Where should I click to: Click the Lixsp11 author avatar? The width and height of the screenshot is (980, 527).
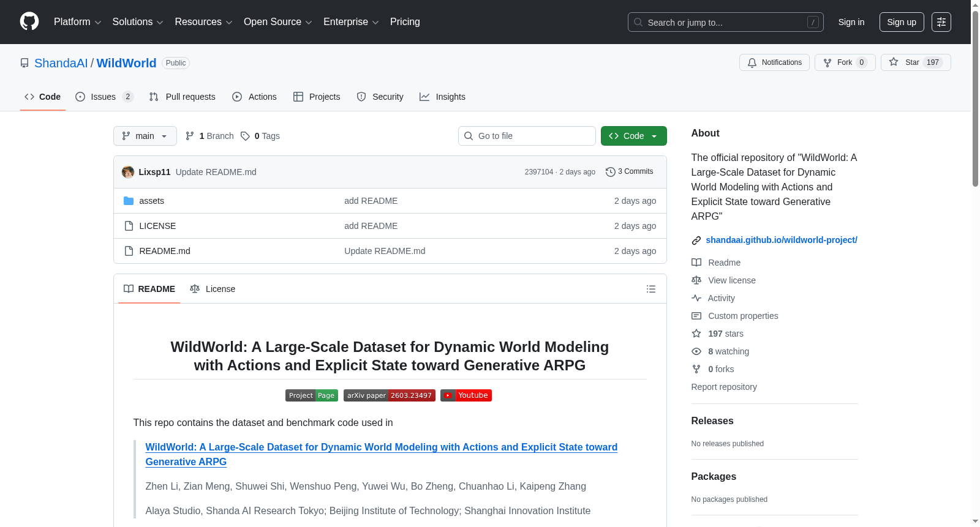128,172
